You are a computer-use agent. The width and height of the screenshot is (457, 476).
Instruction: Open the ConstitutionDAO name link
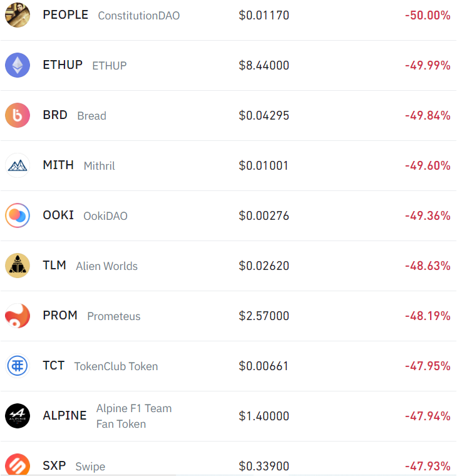click(x=139, y=16)
